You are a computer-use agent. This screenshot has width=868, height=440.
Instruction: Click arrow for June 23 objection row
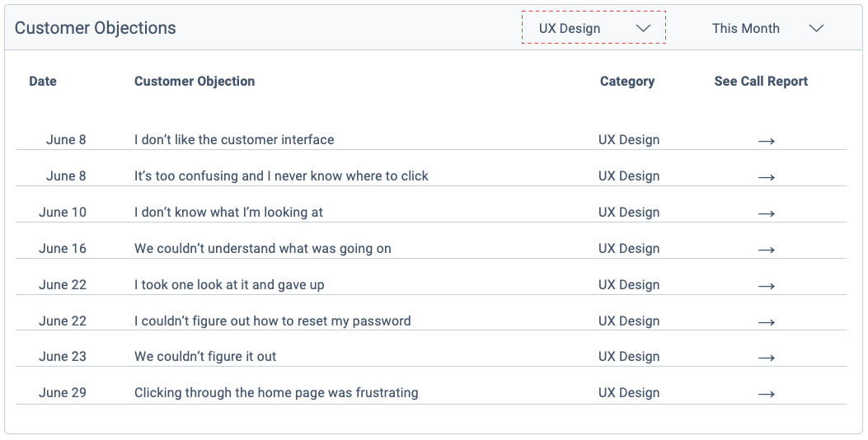tap(767, 358)
